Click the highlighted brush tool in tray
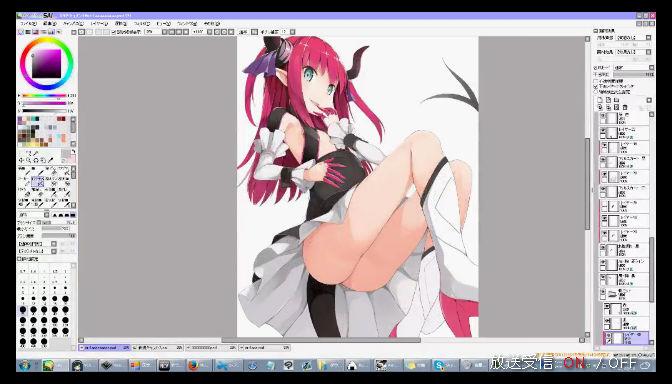The image size is (672, 384). coord(38,181)
